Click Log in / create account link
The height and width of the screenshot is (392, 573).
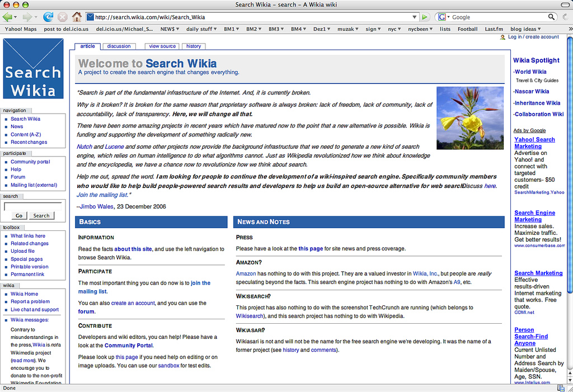click(x=533, y=37)
